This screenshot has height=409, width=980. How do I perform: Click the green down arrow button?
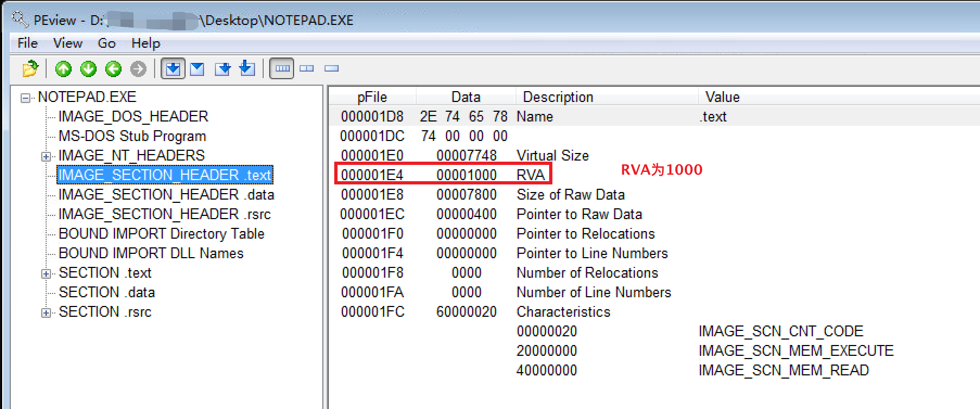(88, 69)
